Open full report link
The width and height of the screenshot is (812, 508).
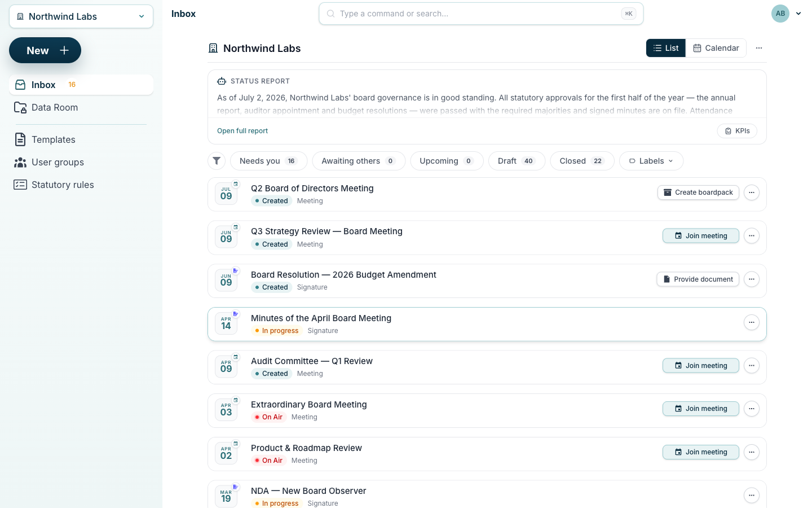(x=242, y=131)
